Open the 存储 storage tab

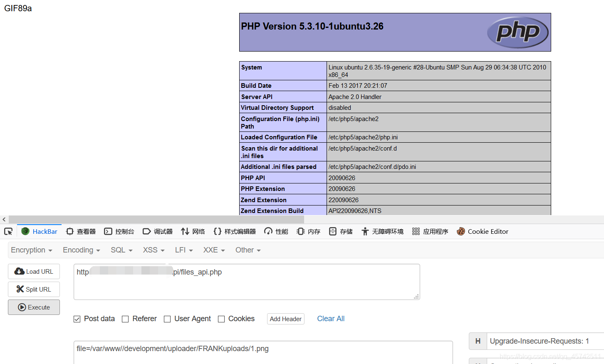coord(341,232)
